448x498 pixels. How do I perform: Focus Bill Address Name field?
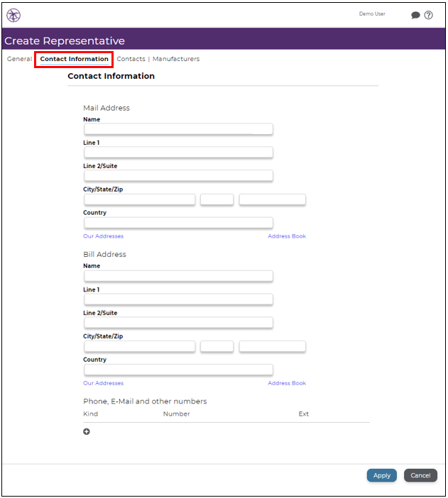pyautogui.click(x=178, y=276)
